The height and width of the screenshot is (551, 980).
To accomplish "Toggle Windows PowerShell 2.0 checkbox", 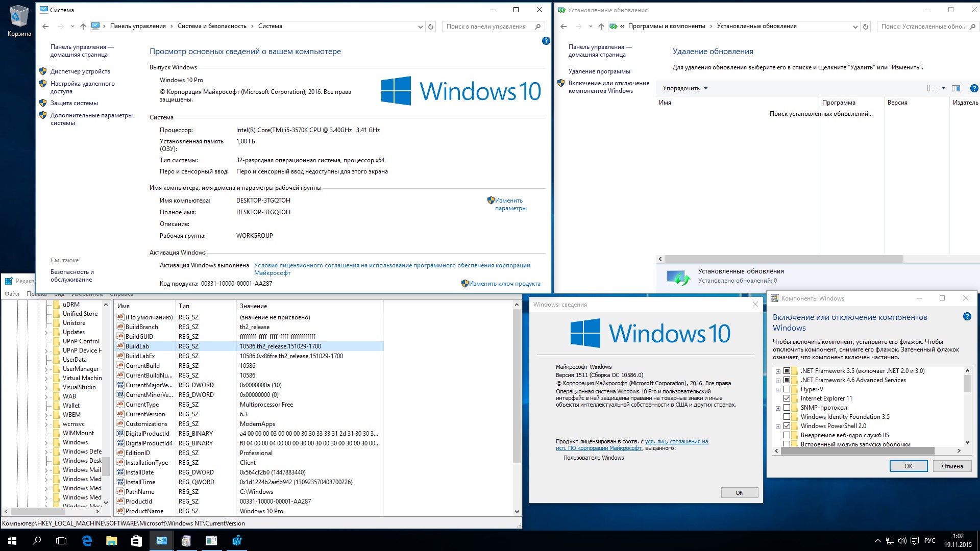I will [786, 425].
